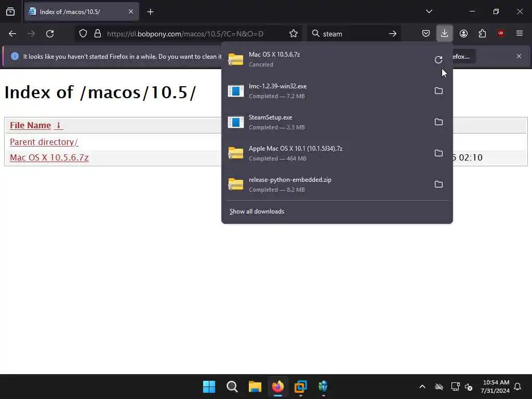The width and height of the screenshot is (532, 399).
Task: Click the Firefox taskbar icon
Action: 278,387
